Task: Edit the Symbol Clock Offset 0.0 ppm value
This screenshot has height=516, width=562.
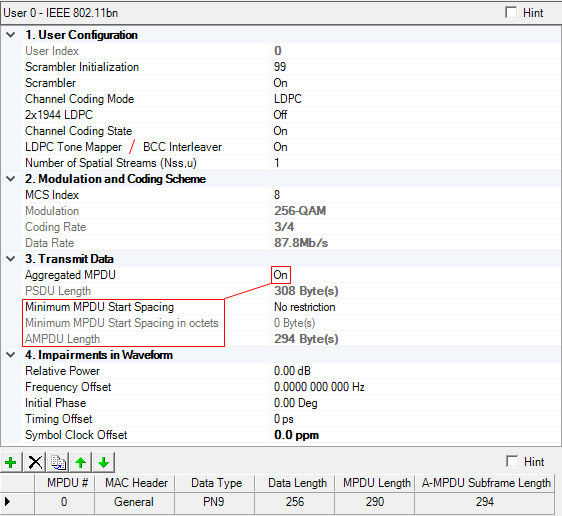Action: (296, 435)
